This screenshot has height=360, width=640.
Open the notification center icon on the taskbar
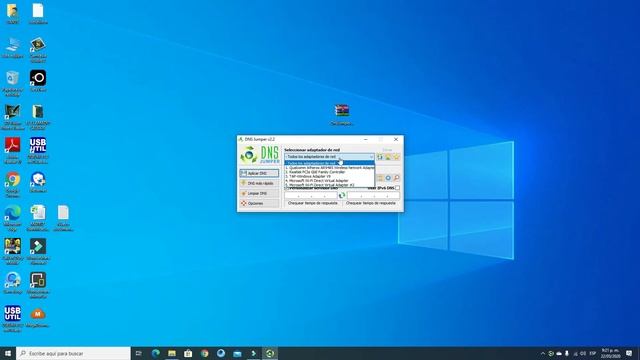point(629,353)
